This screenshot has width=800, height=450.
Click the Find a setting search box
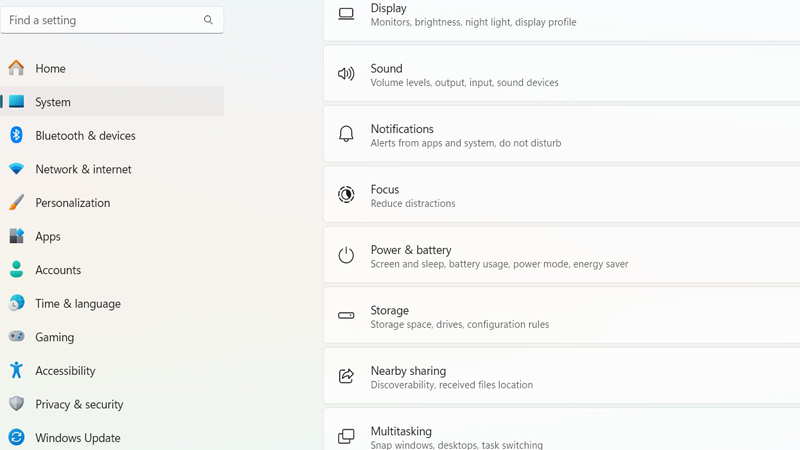tap(112, 20)
